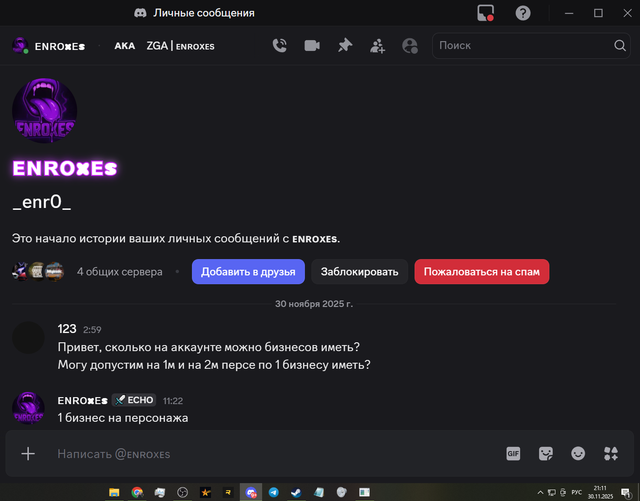Start a voice call with ENROxEs

point(280,45)
